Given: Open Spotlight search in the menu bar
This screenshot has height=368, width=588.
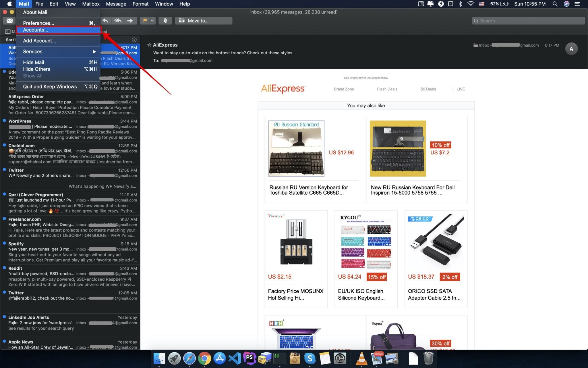Looking at the screenshot, I should (555, 4).
